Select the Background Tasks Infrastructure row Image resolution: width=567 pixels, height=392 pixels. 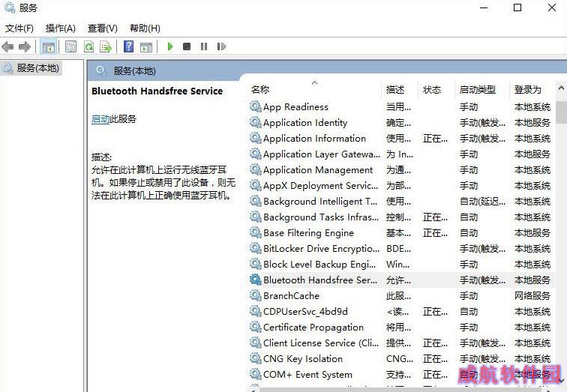pyautogui.click(x=400, y=217)
